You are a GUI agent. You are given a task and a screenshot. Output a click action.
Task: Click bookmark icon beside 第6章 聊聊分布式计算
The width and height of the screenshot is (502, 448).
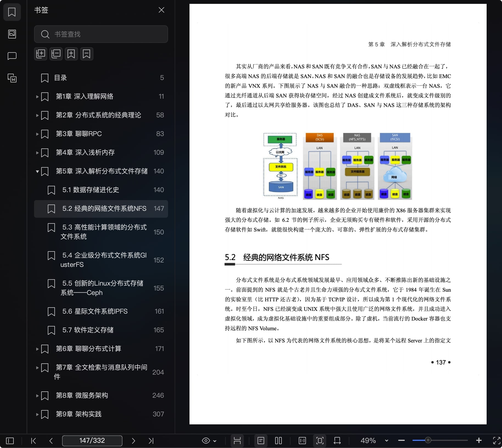click(45, 349)
